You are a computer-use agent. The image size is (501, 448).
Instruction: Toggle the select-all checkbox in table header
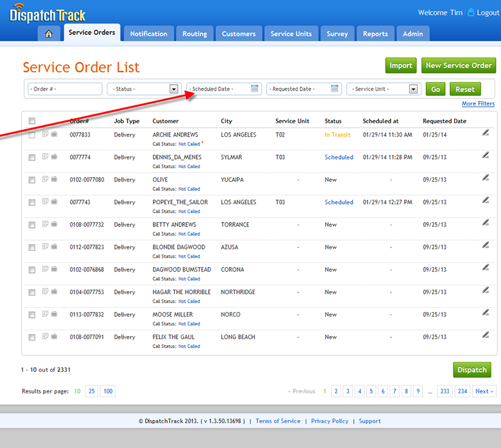[x=32, y=120]
